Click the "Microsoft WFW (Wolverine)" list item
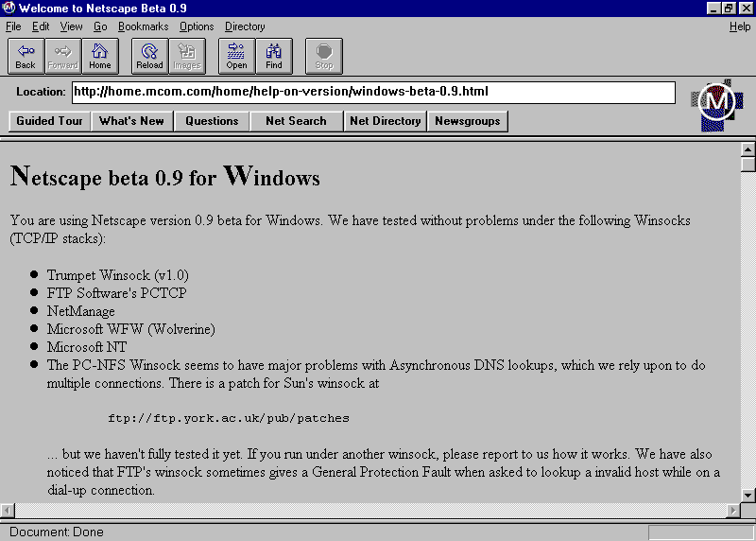 click(131, 329)
